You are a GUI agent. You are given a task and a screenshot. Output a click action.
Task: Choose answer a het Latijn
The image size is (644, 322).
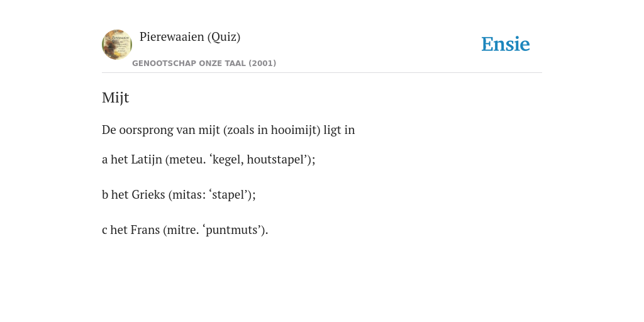209,159
